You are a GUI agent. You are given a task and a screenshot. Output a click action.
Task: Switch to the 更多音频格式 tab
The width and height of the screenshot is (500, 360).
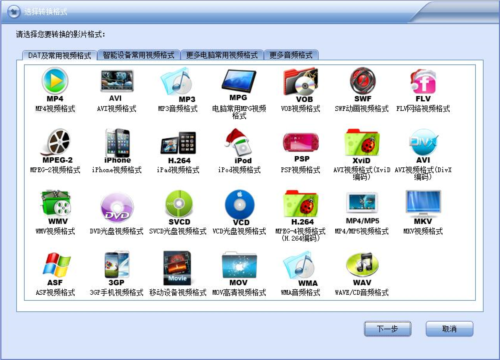pos(291,55)
